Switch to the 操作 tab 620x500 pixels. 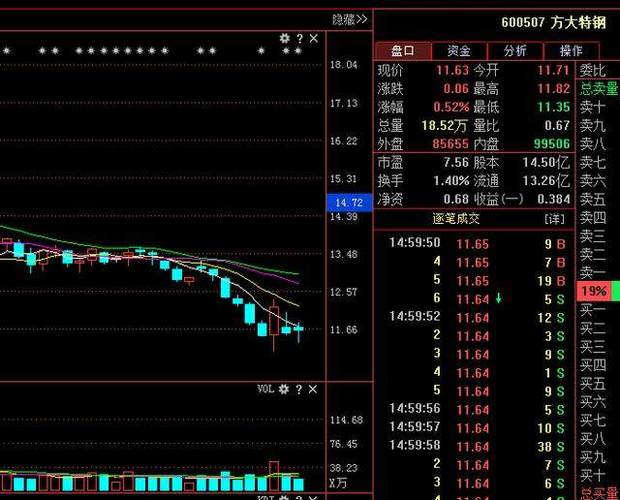click(x=571, y=51)
